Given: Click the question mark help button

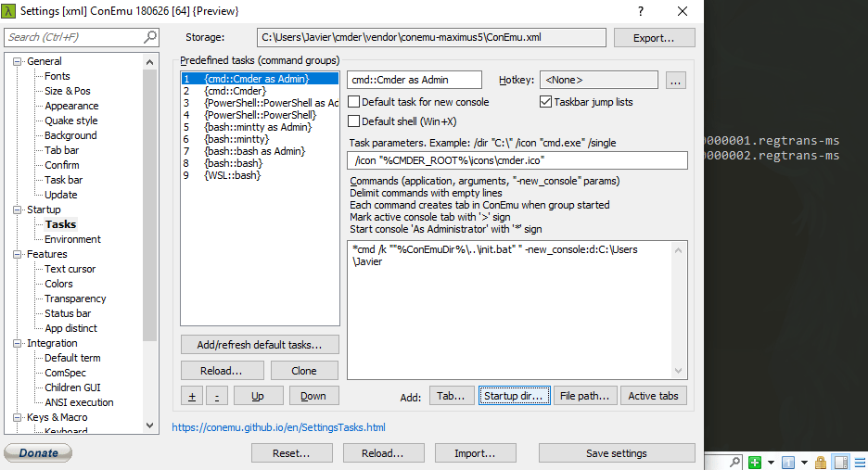Looking at the screenshot, I should [x=641, y=11].
